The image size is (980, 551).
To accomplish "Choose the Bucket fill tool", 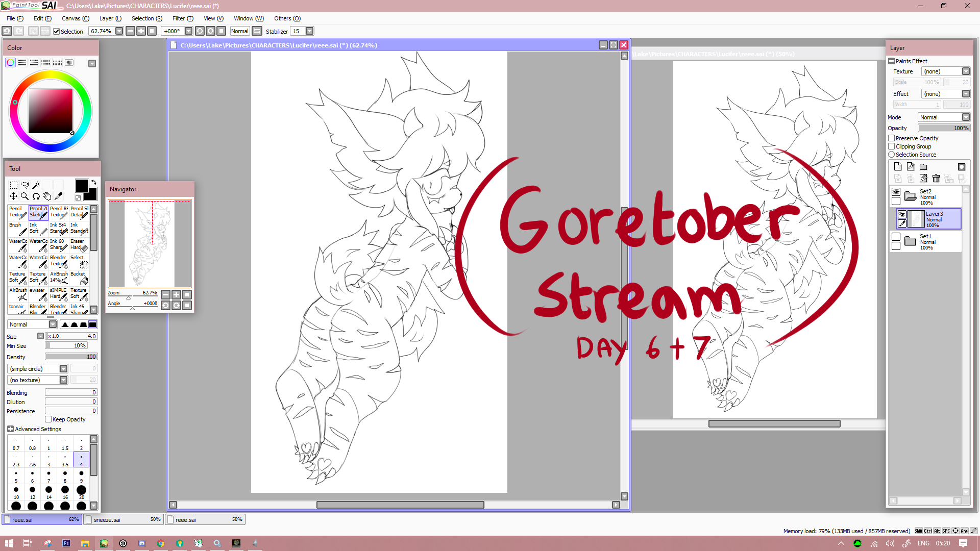I will [79, 278].
